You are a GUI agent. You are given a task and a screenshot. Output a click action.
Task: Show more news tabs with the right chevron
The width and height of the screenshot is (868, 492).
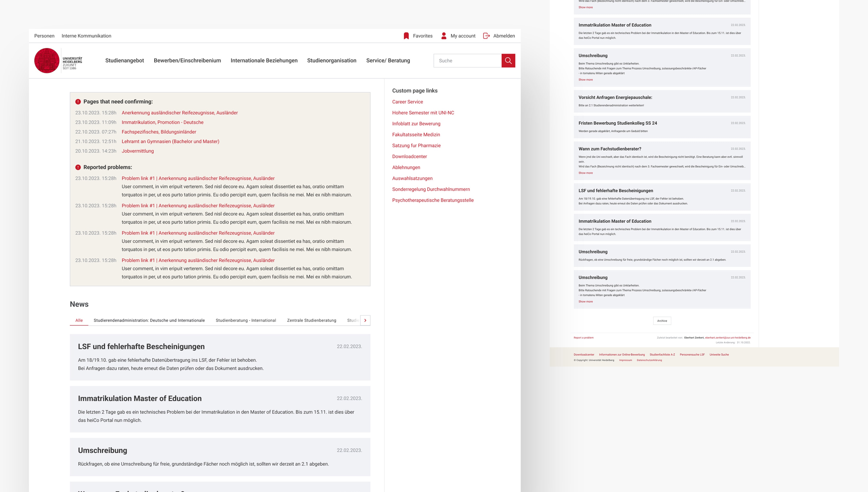click(365, 320)
